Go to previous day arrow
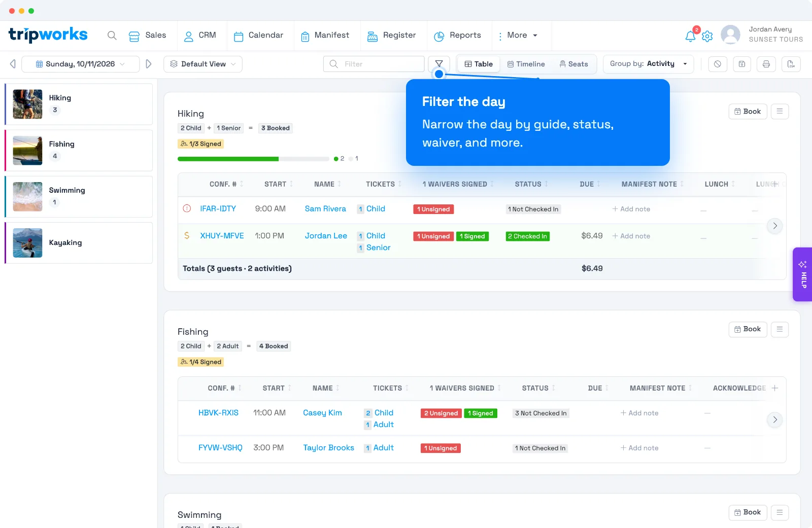This screenshot has width=812, height=528. (13, 64)
